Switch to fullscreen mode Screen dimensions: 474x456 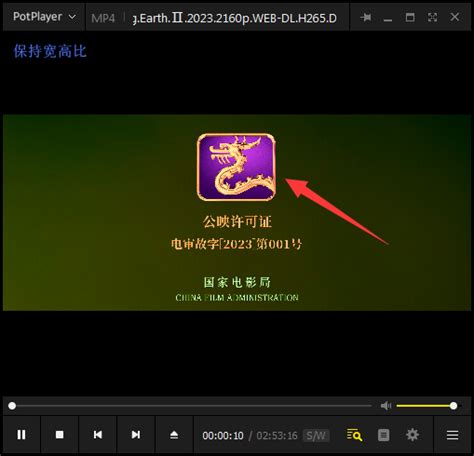[x=432, y=17]
